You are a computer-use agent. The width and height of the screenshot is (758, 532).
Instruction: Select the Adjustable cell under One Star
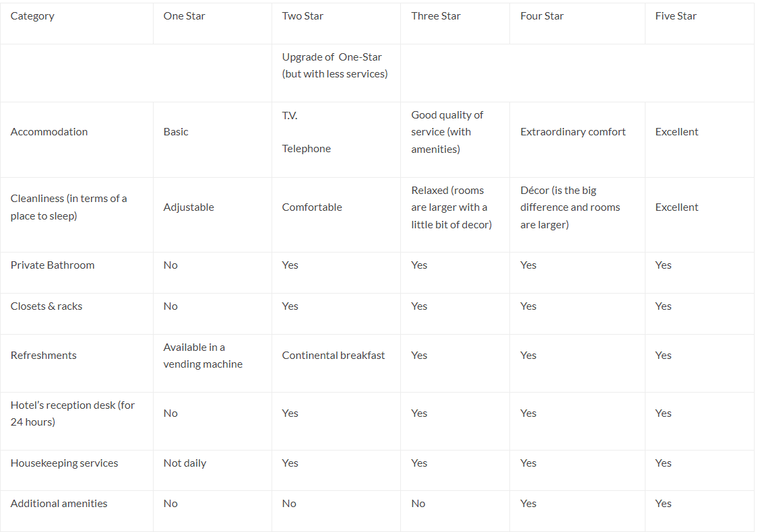click(x=189, y=207)
